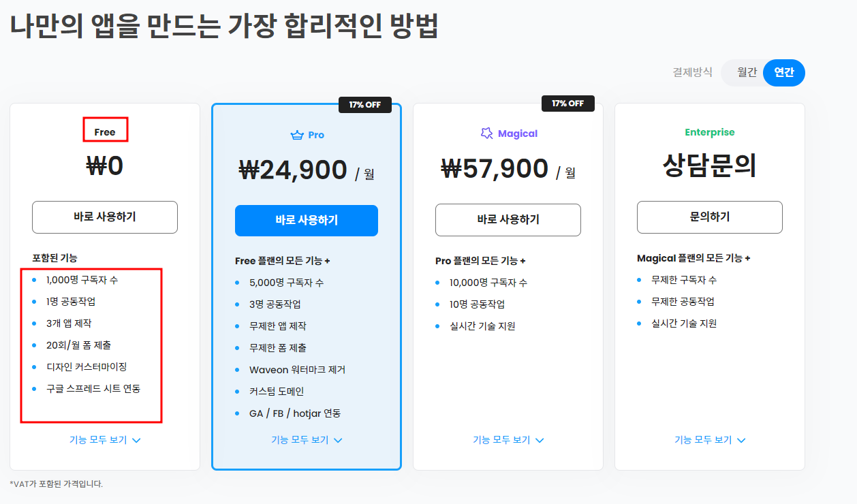The height and width of the screenshot is (504, 857).
Task: Expand Pro plan's full feature list
Action: tap(306, 440)
